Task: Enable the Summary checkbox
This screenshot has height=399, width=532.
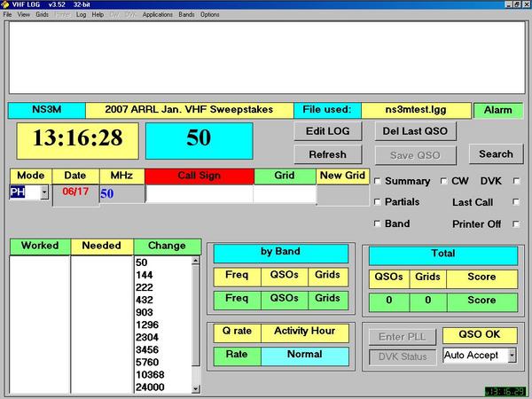Action: tap(378, 182)
